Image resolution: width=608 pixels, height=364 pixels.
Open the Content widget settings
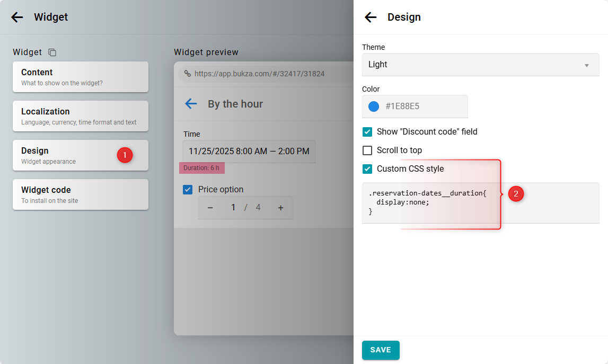tap(80, 77)
